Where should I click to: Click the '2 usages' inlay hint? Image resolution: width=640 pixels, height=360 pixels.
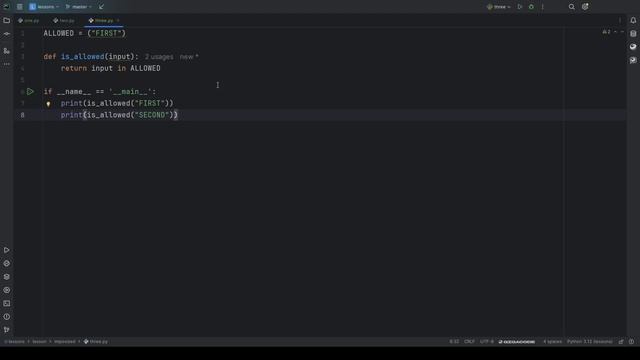point(159,57)
